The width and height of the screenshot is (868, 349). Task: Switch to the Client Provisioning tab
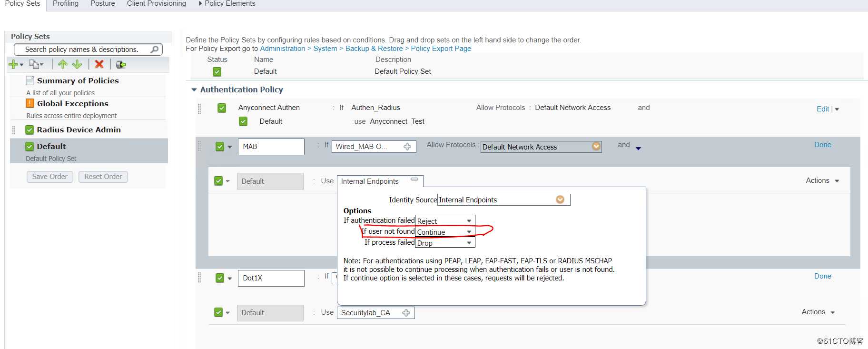(157, 4)
